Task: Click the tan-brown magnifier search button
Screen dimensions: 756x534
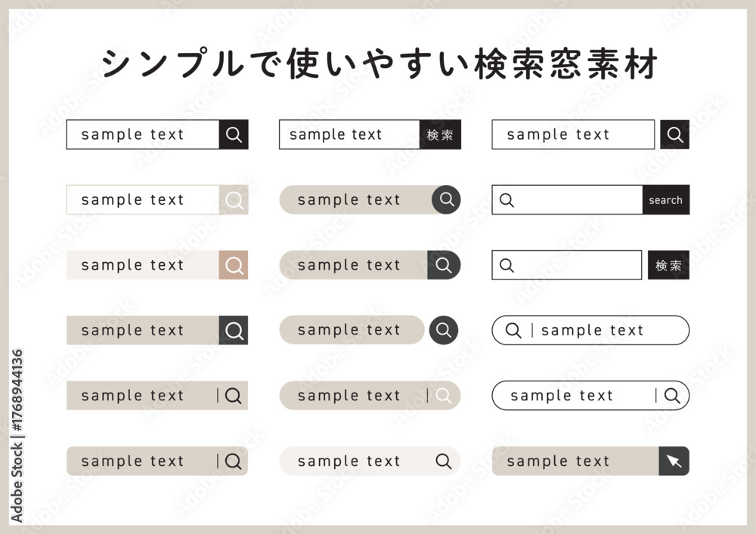Action: [234, 265]
